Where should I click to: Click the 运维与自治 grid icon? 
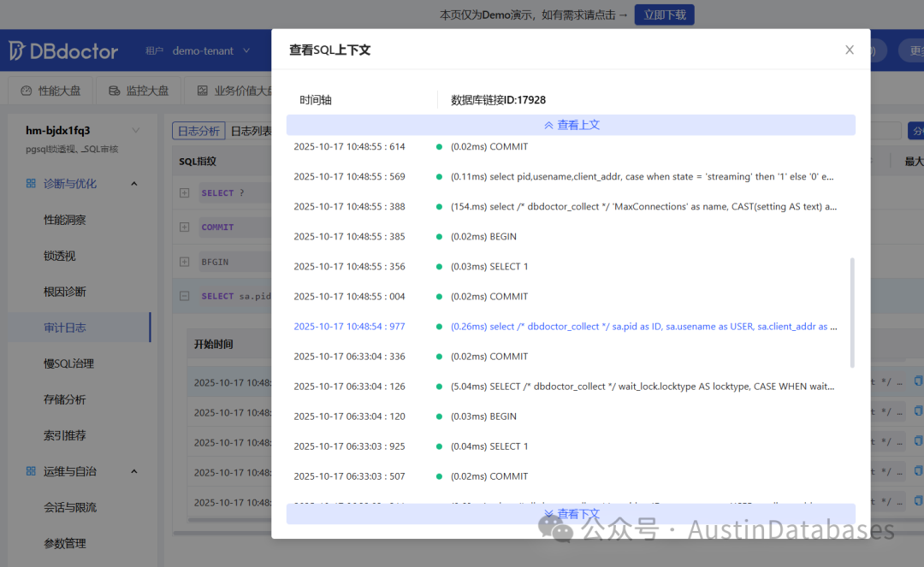[x=31, y=471]
